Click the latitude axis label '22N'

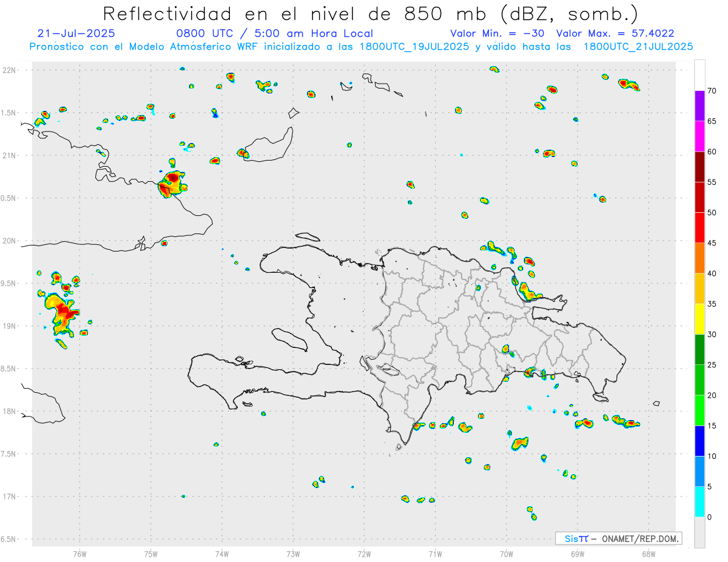click(x=9, y=70)
